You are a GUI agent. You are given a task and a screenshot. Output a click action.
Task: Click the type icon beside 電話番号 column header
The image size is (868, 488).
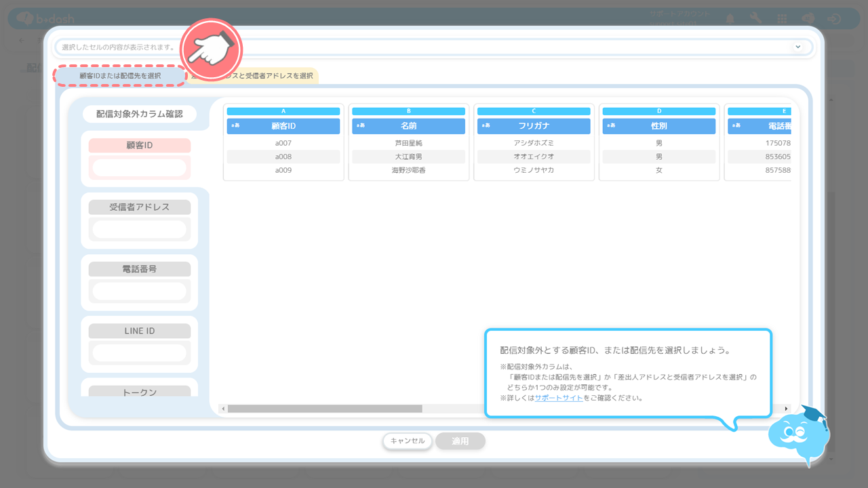(x=736, y=125)
